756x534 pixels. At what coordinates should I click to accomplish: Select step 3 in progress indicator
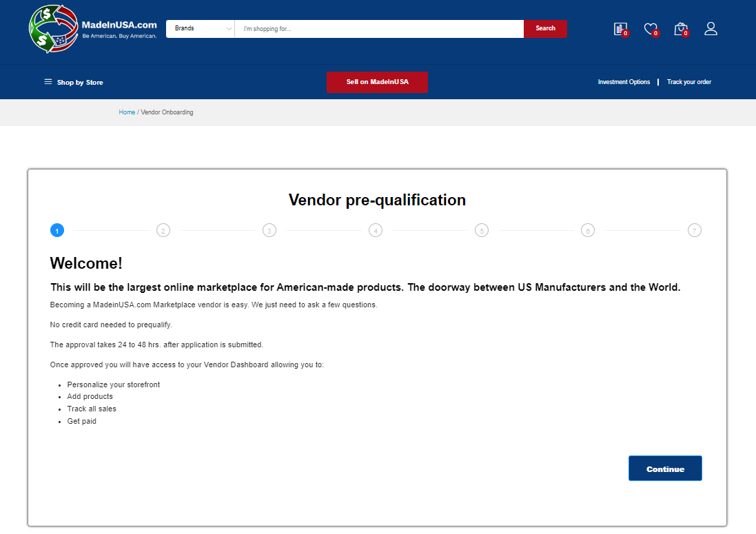click(x=269, y=230)
